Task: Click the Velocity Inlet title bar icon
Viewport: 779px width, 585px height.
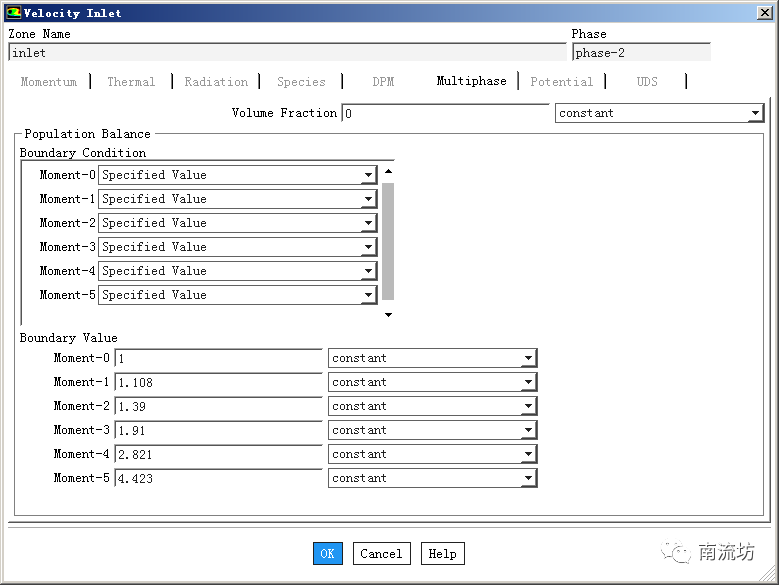Action: [13, 13]
